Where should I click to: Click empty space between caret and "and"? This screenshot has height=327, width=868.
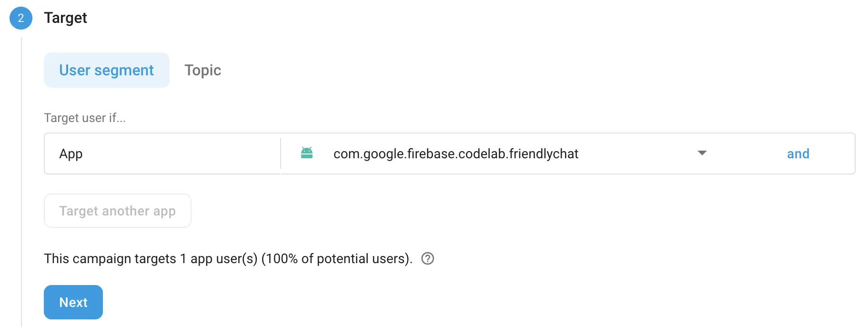click(746, 153)
